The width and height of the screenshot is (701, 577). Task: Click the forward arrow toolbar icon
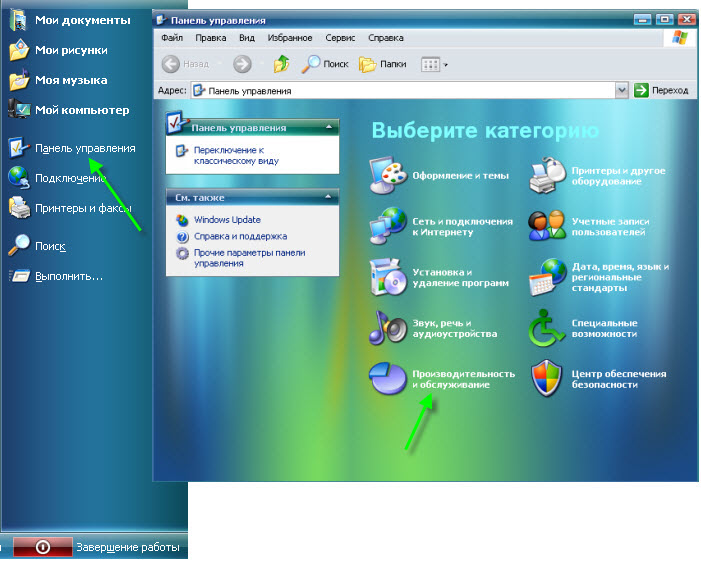click(242, 64)
